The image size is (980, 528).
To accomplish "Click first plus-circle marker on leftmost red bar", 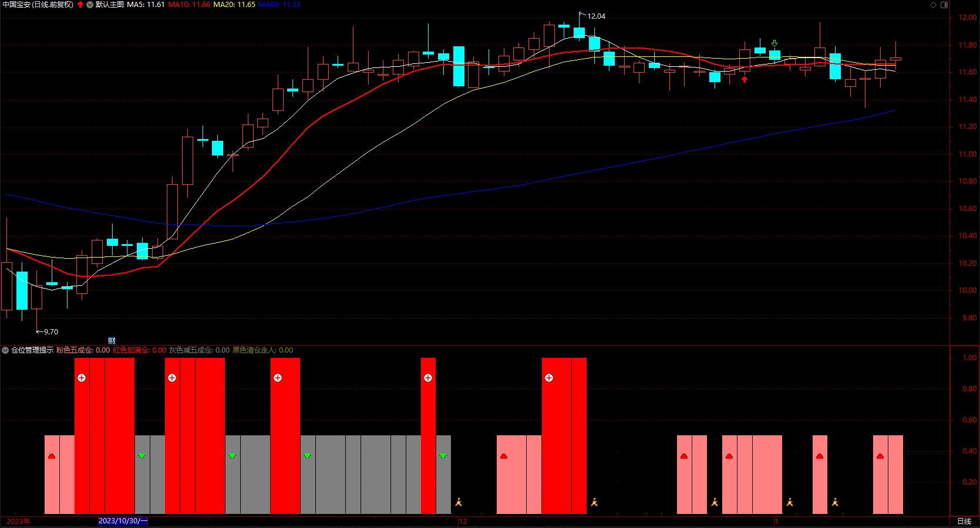I will pyautogui.click(x=82, y=378).
